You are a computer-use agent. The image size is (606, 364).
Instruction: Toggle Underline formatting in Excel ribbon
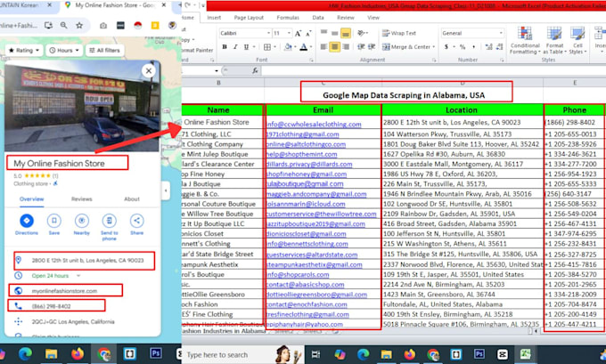[x=246, y=46]
